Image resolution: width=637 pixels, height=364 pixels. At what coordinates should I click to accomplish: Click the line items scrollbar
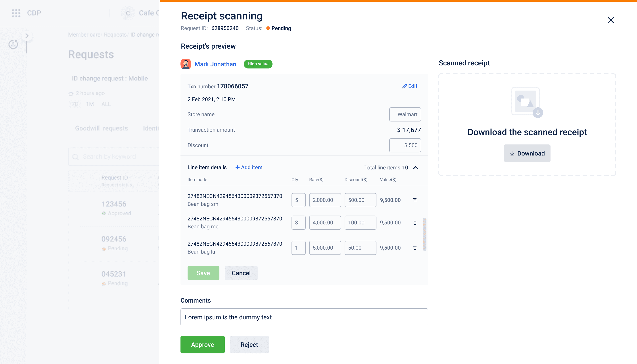click(424, 234)
